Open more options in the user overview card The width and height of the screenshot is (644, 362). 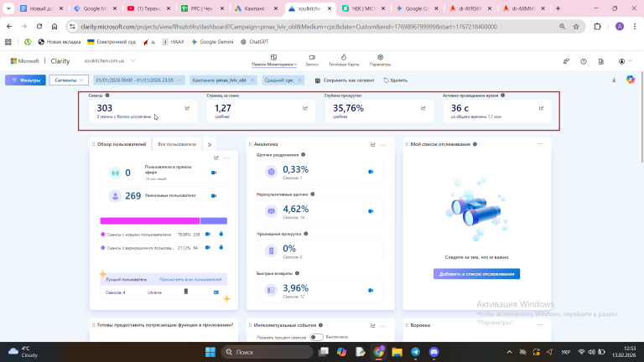(x=226, y=158)
